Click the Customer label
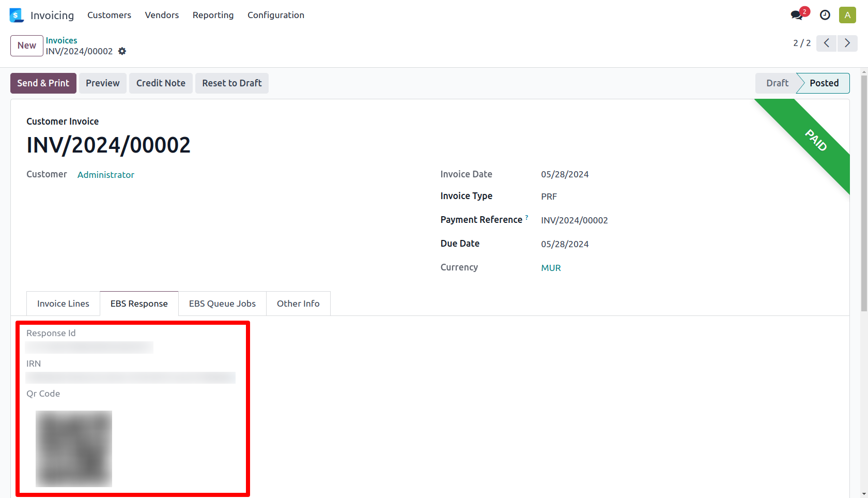Screen dimensions: 868x498 [x=47, y=174]
